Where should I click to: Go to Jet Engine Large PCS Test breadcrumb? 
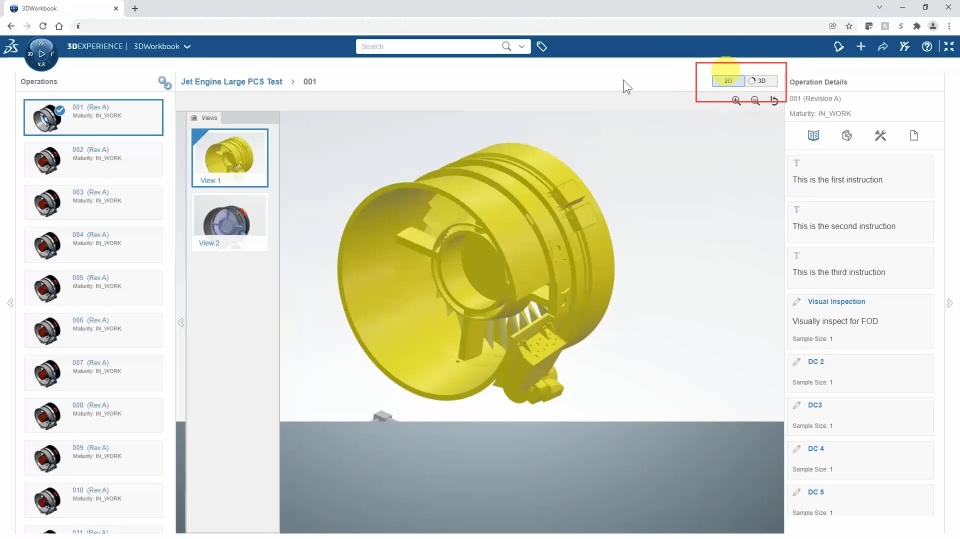tap(231, 81)
